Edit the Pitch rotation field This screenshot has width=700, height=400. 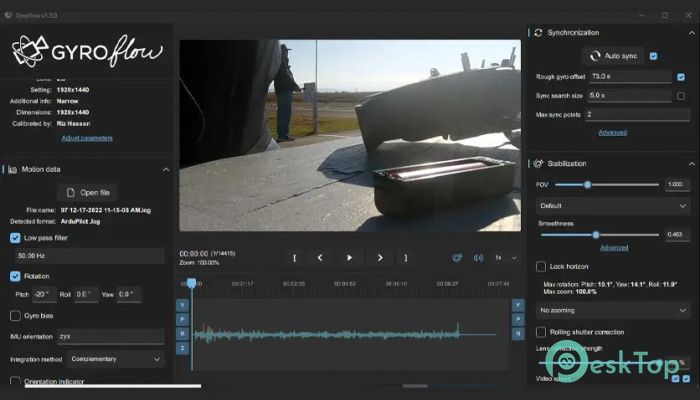[44, 295]
